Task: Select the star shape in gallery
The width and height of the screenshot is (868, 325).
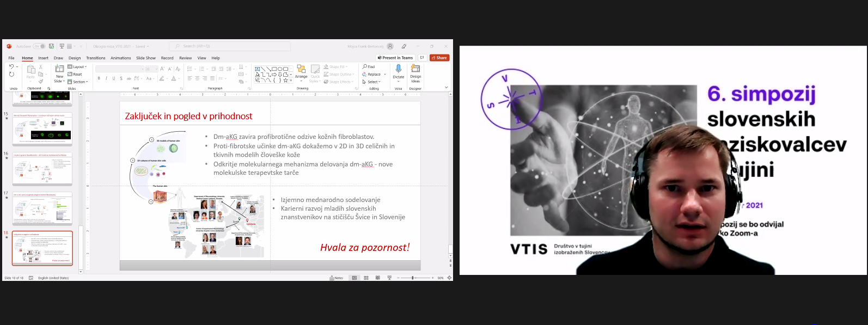Action: tap(285, 81)
